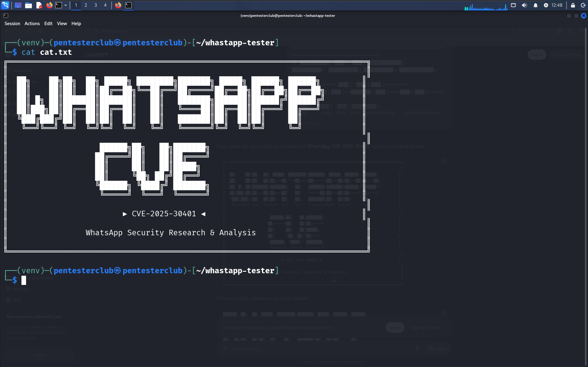588x367 pixels.
Task: Open the Help menu
Action: (x=76, y=24)
